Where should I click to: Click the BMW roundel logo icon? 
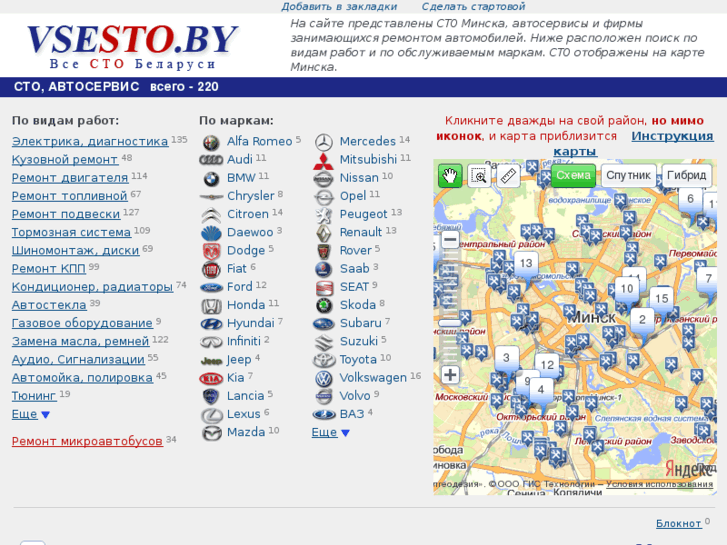coord(211,178)
